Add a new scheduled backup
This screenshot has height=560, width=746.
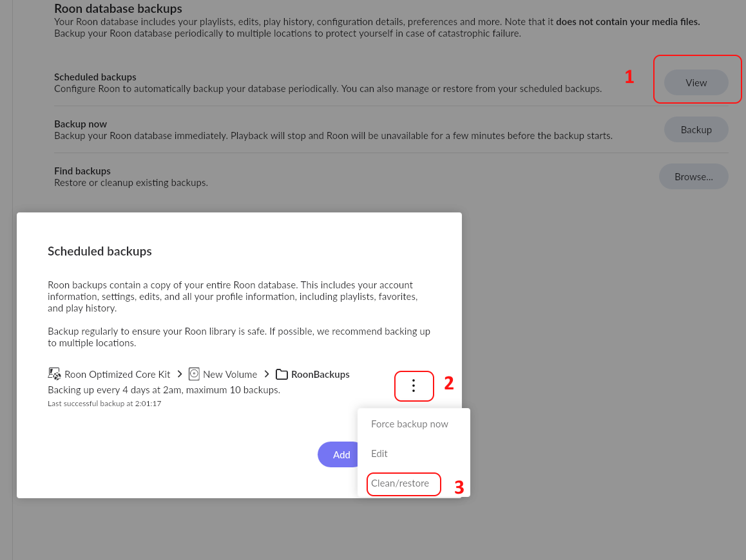(338, 454)
